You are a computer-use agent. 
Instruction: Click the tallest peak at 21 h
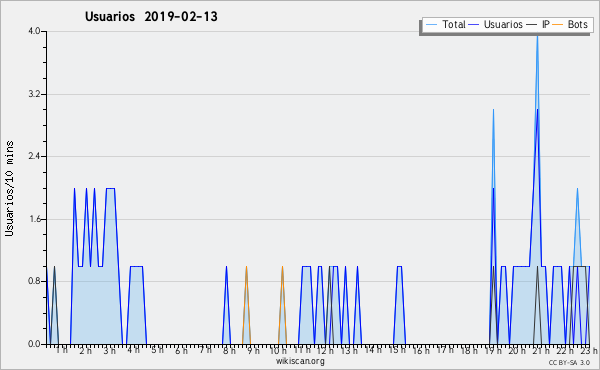537,36
